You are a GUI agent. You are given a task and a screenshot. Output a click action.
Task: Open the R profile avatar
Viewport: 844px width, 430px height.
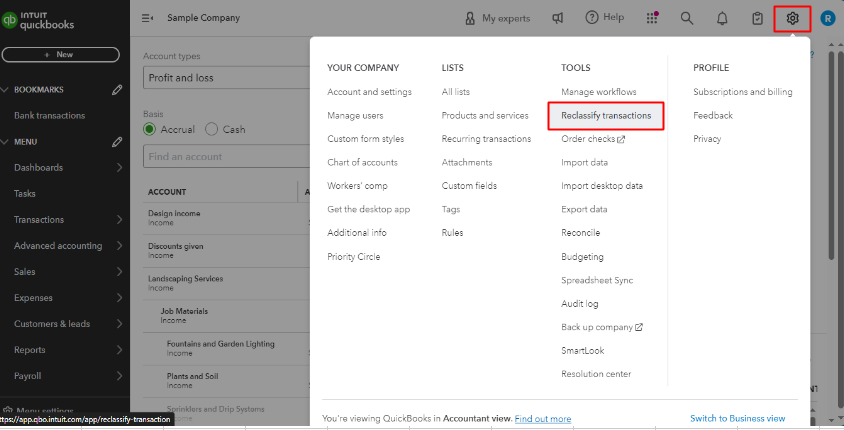point(827,18)
